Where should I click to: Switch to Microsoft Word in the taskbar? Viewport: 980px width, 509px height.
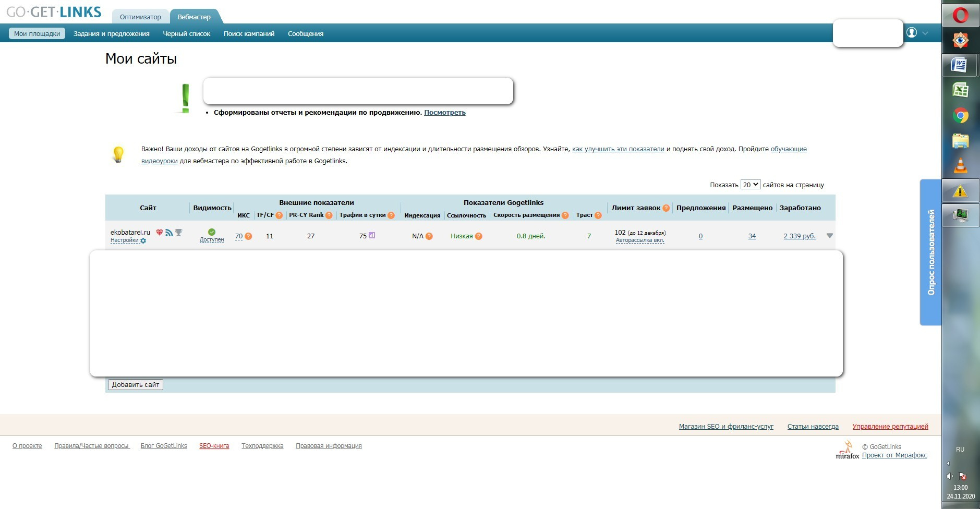click(x=960, y=65)
